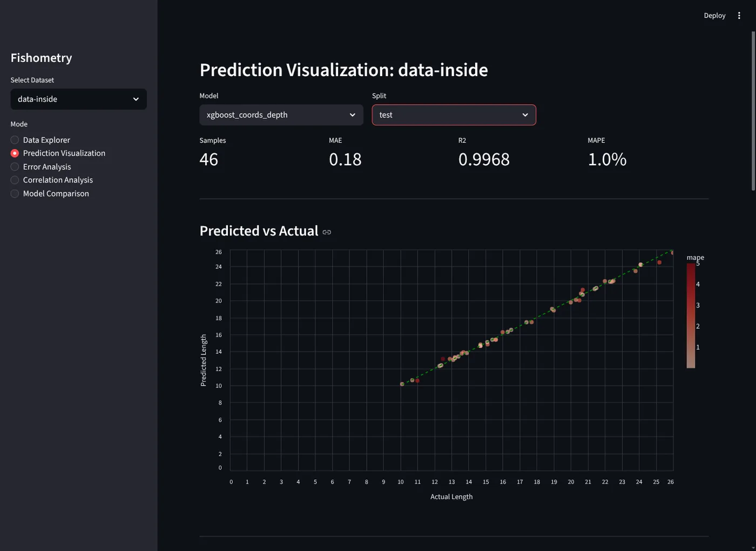Click the MAPE value 1.0%
This screenshot has height=551, width=756.
tap(607, 159)
